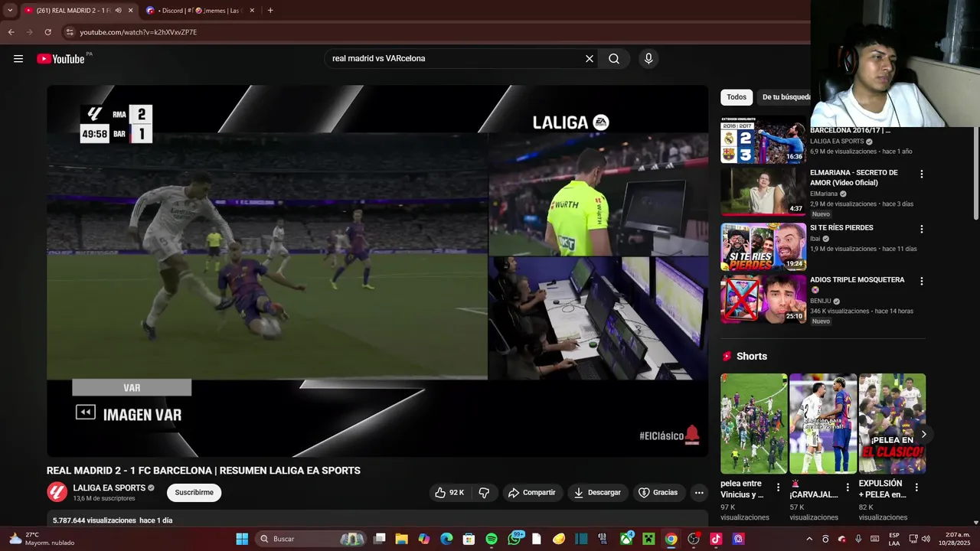Open Microsoft Edge from the taskbar
This screenshot has height=551, width=980.
[446, 539]
